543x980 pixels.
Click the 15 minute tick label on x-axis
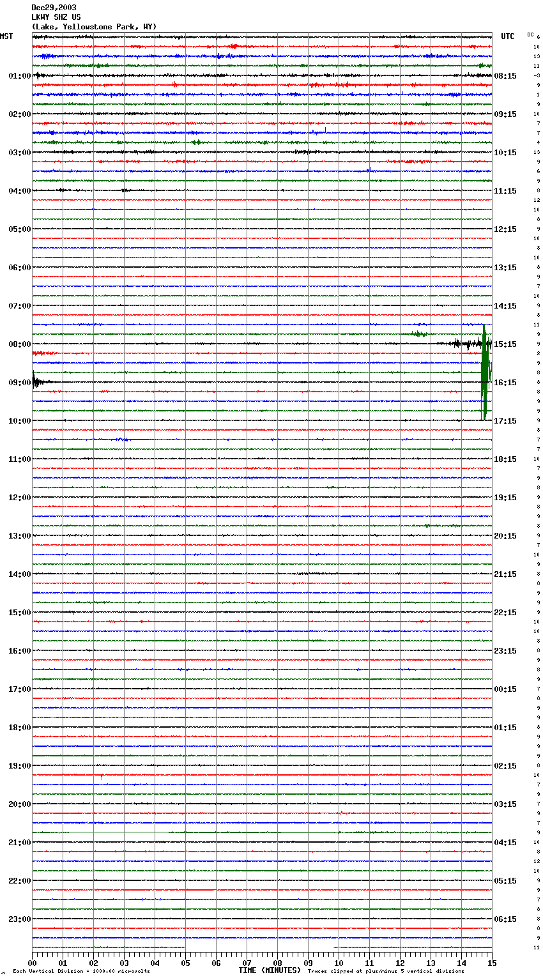pyautogui.click(x=492, y=963)
